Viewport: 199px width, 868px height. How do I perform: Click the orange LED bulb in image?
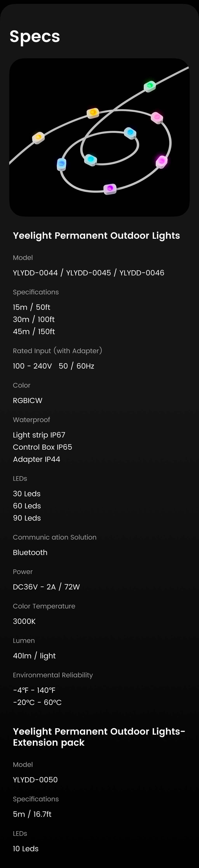tap(93, 113)
